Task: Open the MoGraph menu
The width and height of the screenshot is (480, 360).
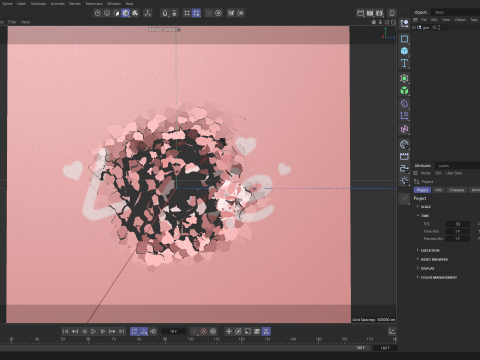Action: (38, 4)
